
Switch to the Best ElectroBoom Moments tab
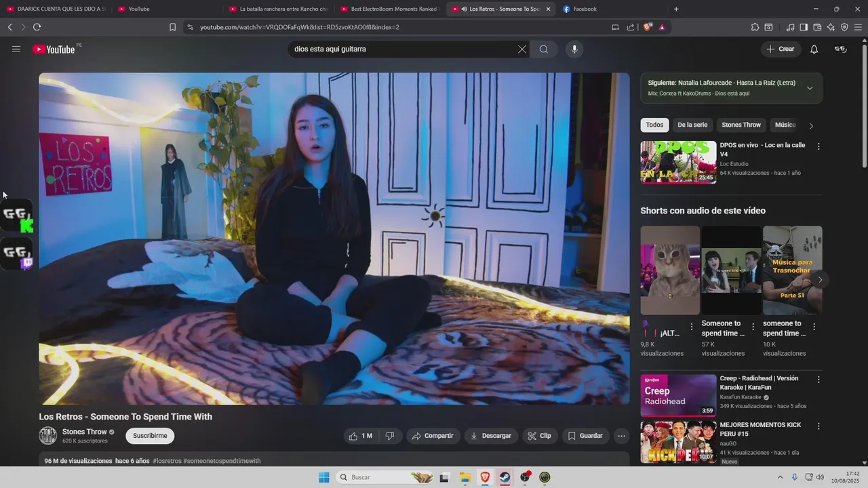389,9
